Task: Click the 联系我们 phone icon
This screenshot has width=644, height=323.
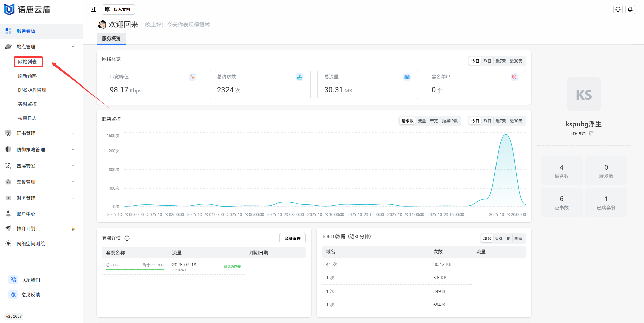Action: [x=13, y=280]
